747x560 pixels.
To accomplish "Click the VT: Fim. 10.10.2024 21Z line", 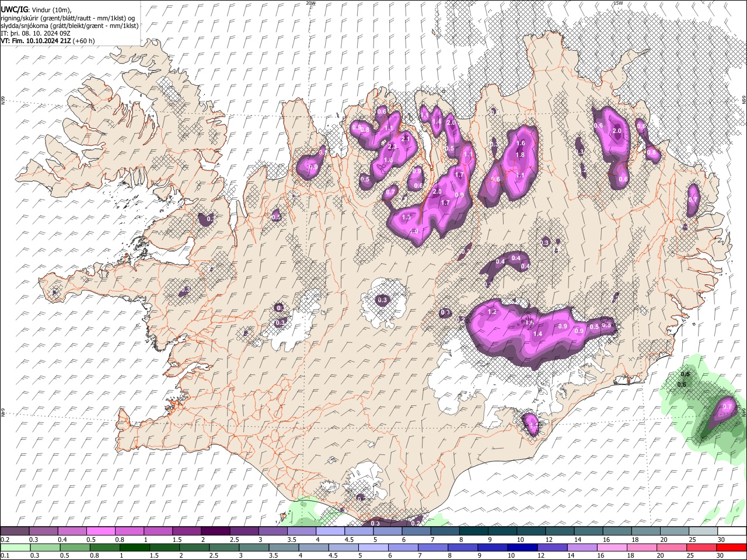I will [x=48, y=41].
